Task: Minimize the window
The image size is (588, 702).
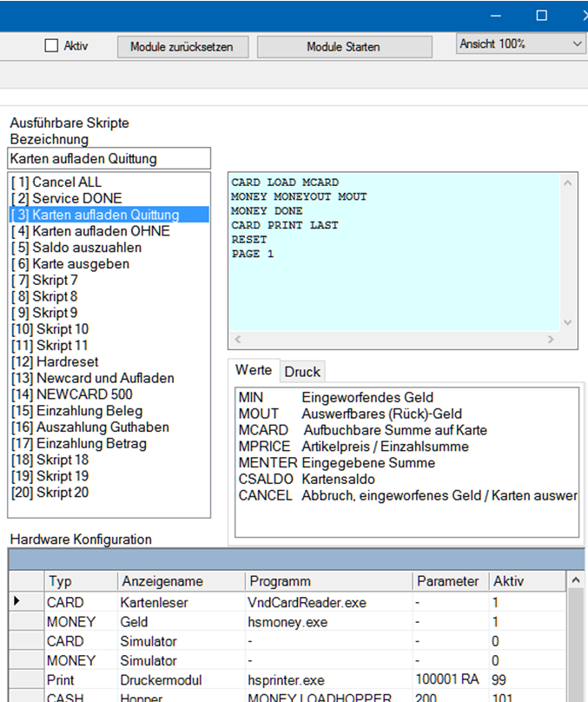Action: [495, 16]
